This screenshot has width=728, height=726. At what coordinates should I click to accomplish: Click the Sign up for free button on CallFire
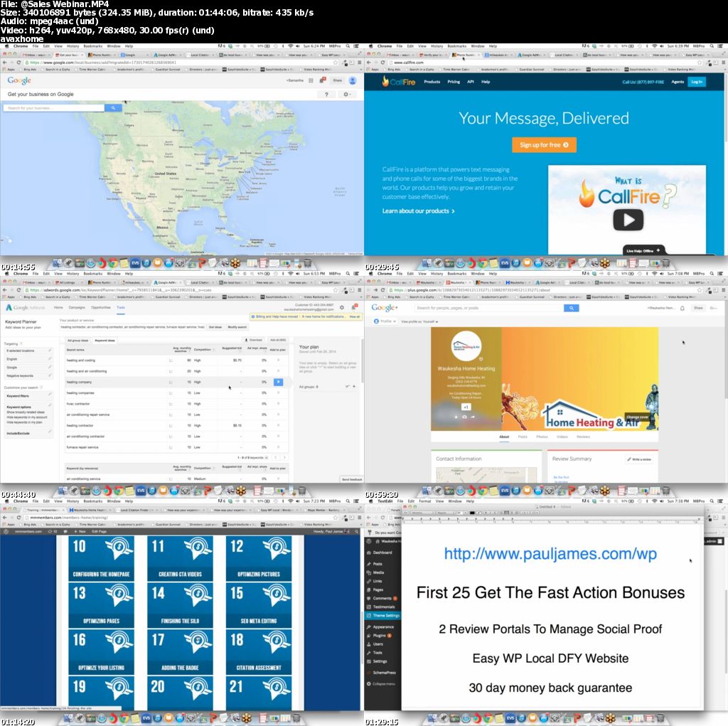pos(544,145)
